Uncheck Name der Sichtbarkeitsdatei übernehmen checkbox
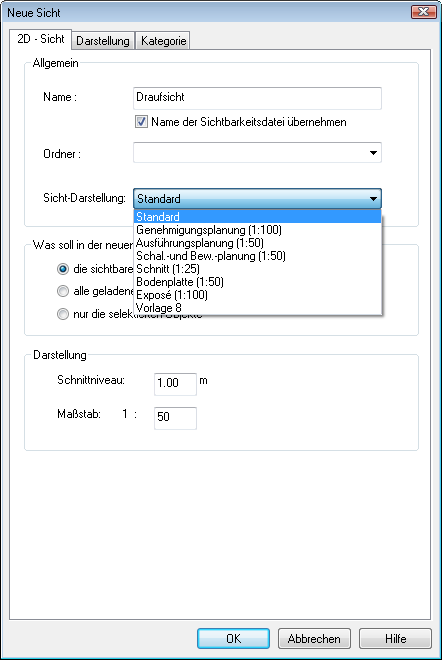Image resolution: width=442 pixels, height=660 pixels. point(141,122)
